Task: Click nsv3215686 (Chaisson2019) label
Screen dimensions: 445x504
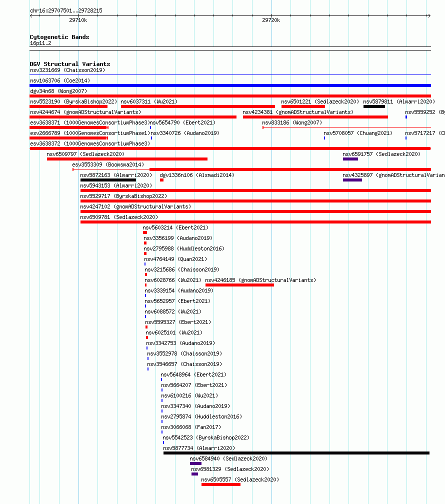Action: [x=182, y=269]
